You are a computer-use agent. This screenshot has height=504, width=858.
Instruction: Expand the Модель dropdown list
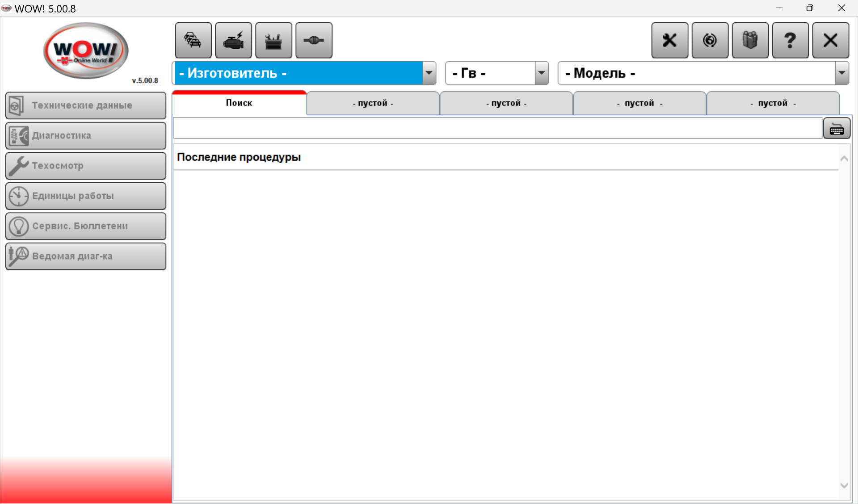pos(841,73)
